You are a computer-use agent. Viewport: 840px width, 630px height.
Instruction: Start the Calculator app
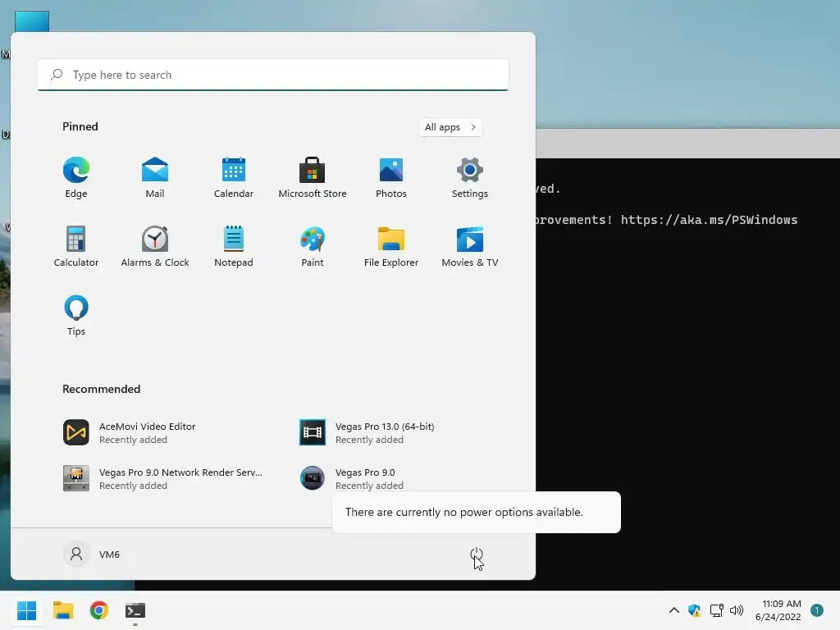click(x=76, y=246)
